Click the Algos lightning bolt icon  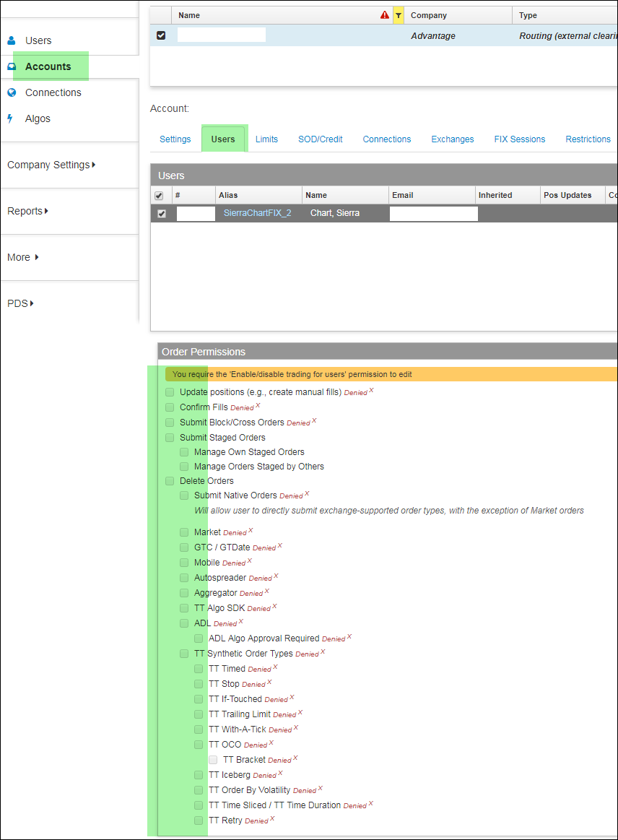[9, 118]
